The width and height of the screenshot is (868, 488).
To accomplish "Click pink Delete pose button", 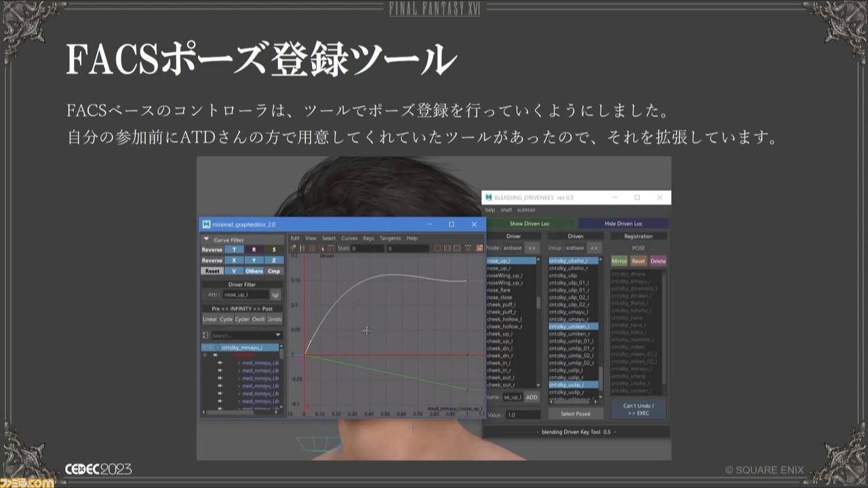I will (658, 261).
